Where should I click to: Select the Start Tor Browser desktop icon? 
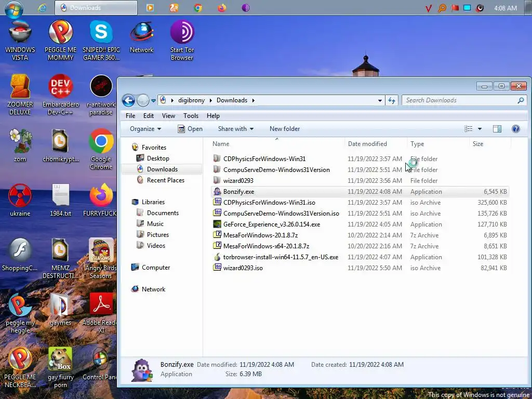[x=182, y=41]
